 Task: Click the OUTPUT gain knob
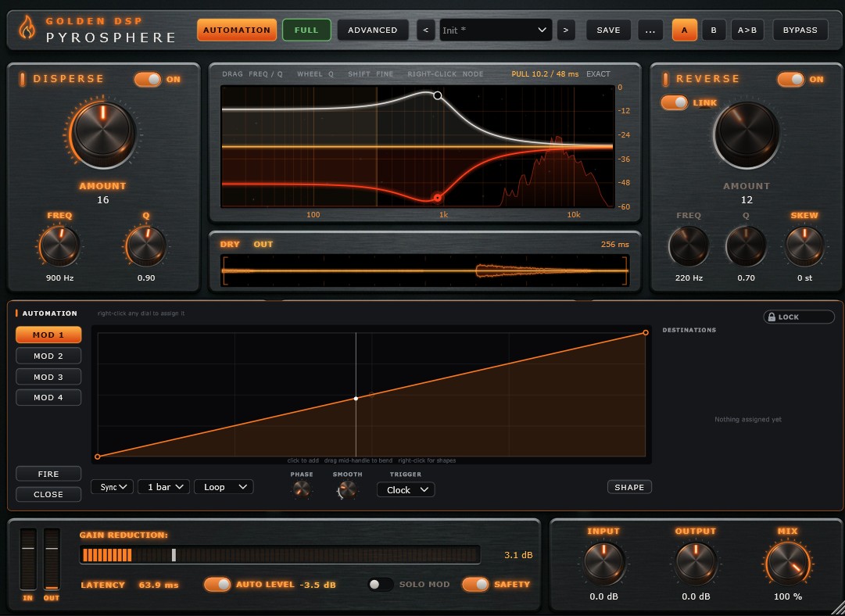(696, 563)
